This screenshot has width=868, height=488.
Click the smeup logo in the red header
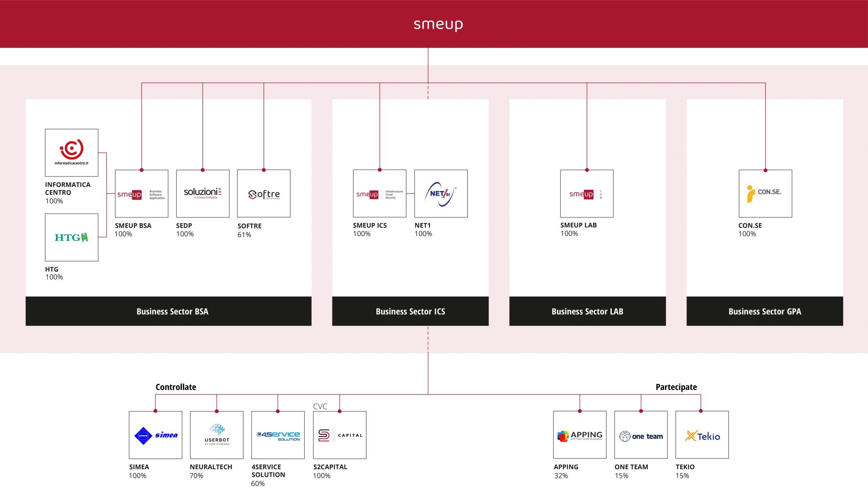pos(438,25)
